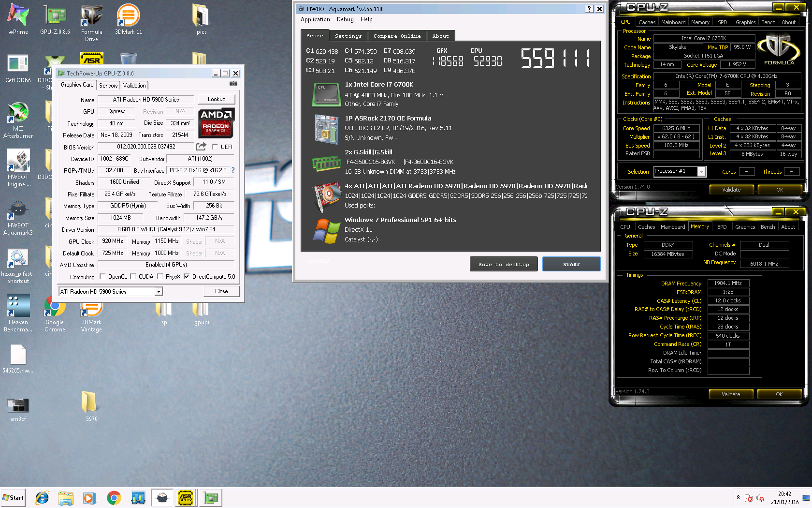The image size is (812, 508).
Task: Click OK in bottom CPU-Z memory window
Action: coord(779,394)
